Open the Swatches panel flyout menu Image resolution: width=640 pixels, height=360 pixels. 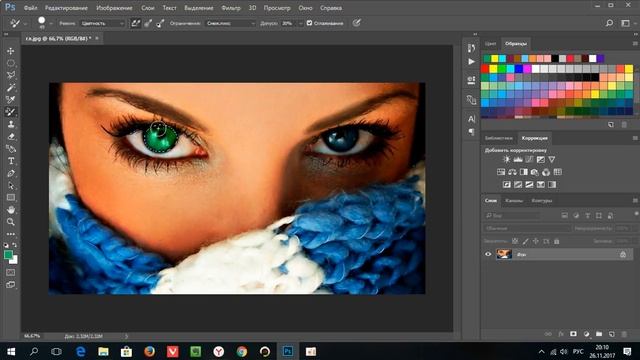point(635,43)
